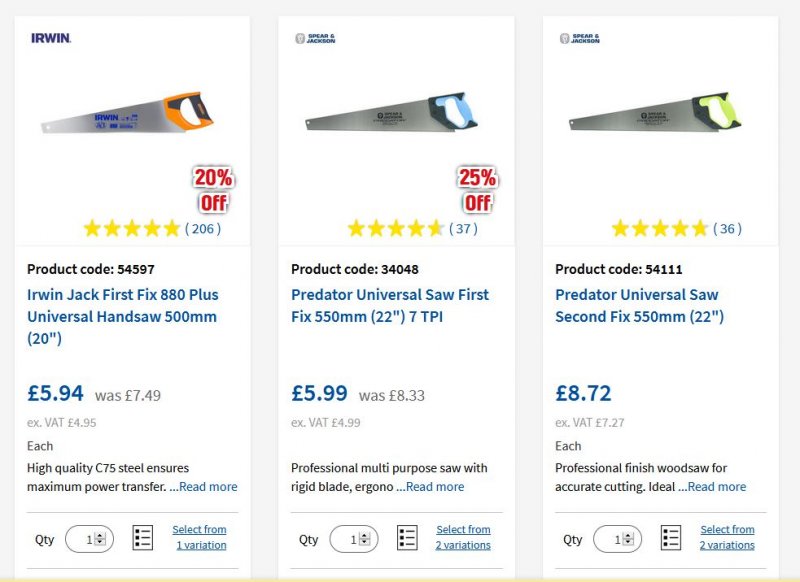Click the Spear & Jackson logo on the Second Fix saw
This screenshot has height=582, width=800.
(x=578, y=39)
